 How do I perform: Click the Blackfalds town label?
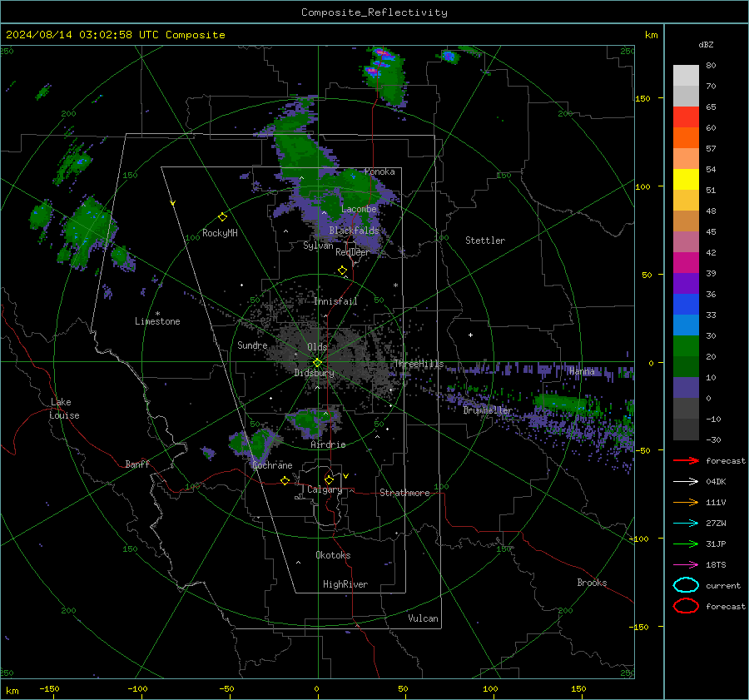(x=354, y=231)
